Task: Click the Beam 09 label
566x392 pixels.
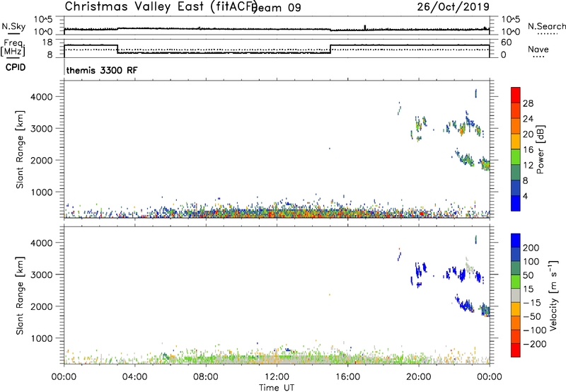Action: [x=276, y=8]
